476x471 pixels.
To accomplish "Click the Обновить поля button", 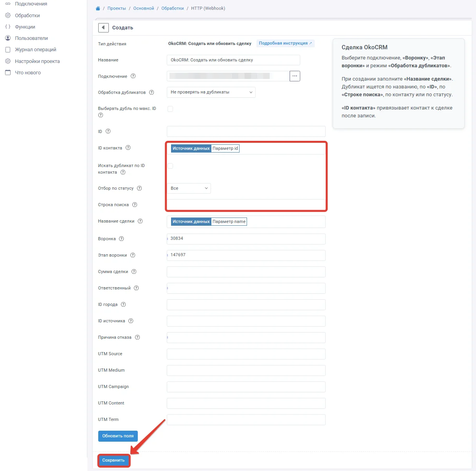I will coord(118,436).
